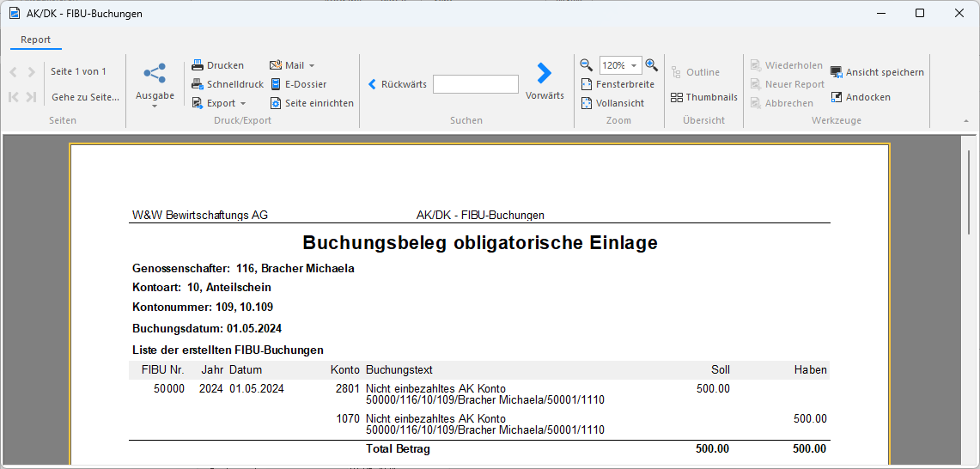The image size is (980, 469).
Task: Click into the Suchen search field
Action: [476, 84]
